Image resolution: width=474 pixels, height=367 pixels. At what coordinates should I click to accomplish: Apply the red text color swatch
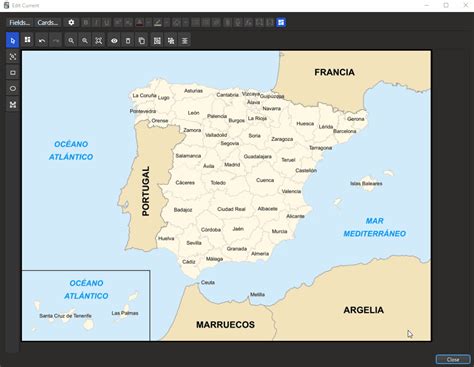click(140, 23)
